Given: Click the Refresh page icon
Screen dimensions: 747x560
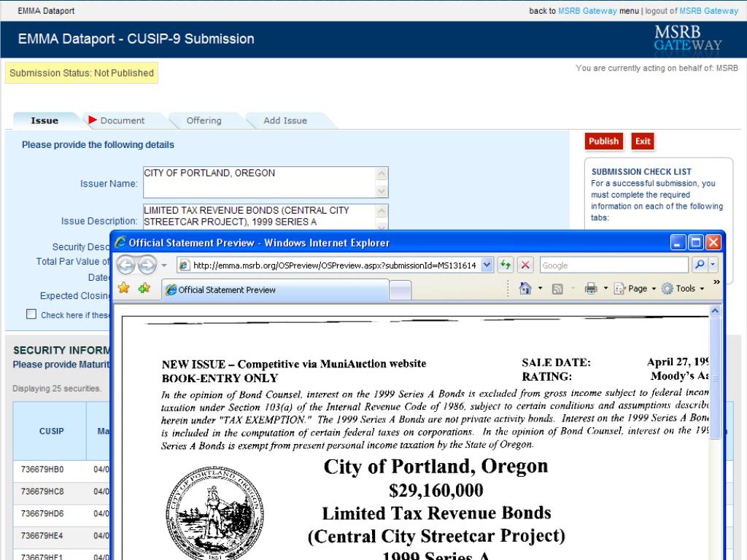Looking at the screenshot, I should point(506,264).
